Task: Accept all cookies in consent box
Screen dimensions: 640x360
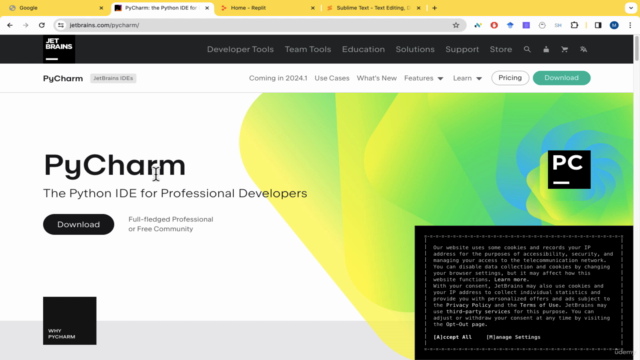Action: [x=452, y=337]
